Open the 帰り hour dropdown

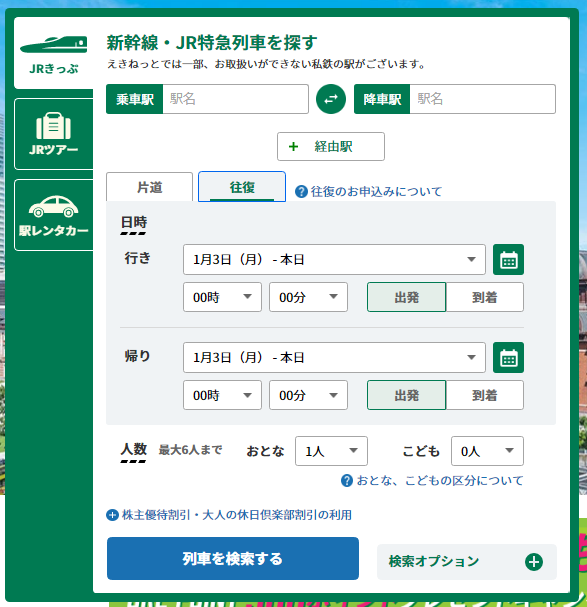coord(222,395)
